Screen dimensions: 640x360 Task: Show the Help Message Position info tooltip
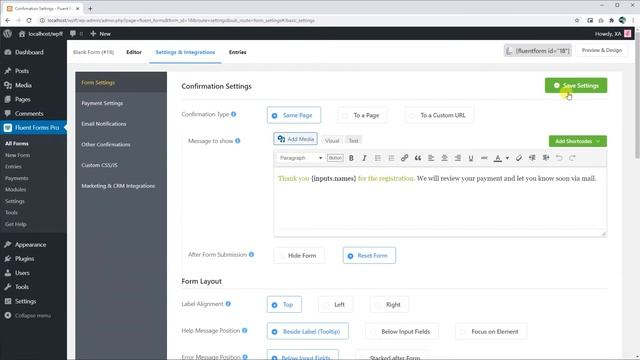244,331
